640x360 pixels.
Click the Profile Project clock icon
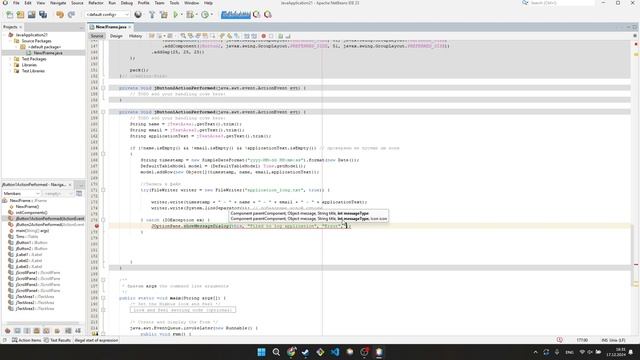pyautogui.click(x=205, y=15)
